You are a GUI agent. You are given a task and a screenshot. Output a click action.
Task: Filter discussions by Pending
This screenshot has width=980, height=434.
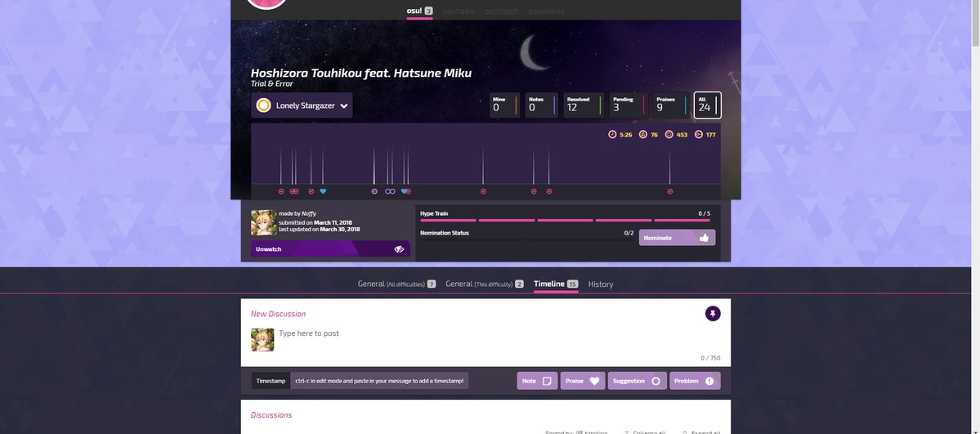627,105
